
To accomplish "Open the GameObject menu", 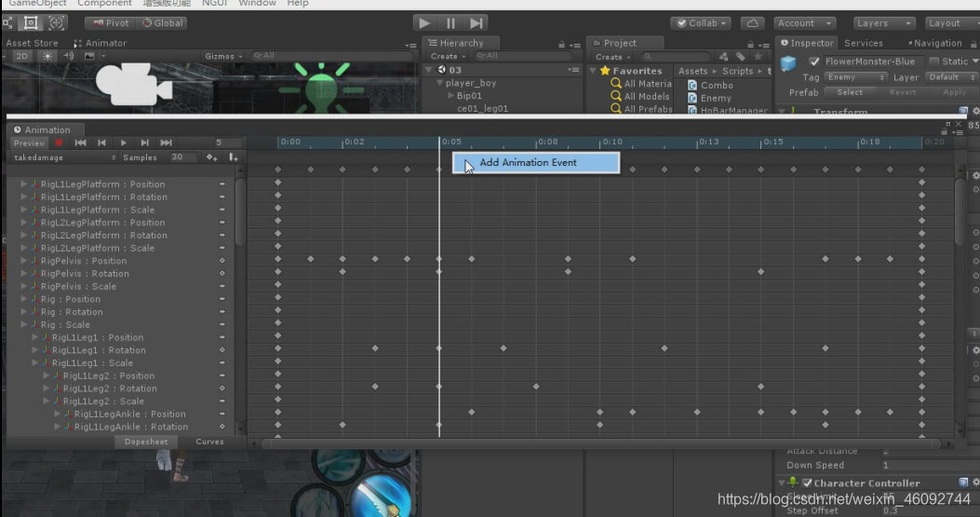I will pyautogui.click(x=37, y=3).
